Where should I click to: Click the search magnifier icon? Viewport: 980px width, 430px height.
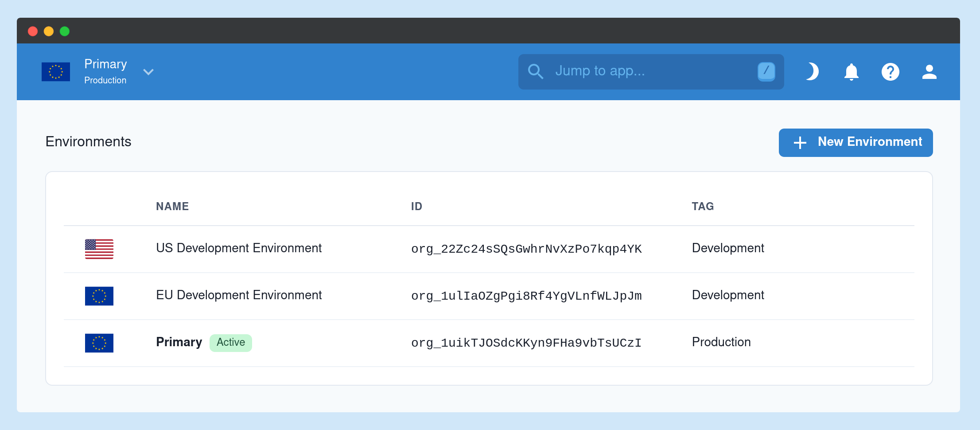(x=536, y=71)
